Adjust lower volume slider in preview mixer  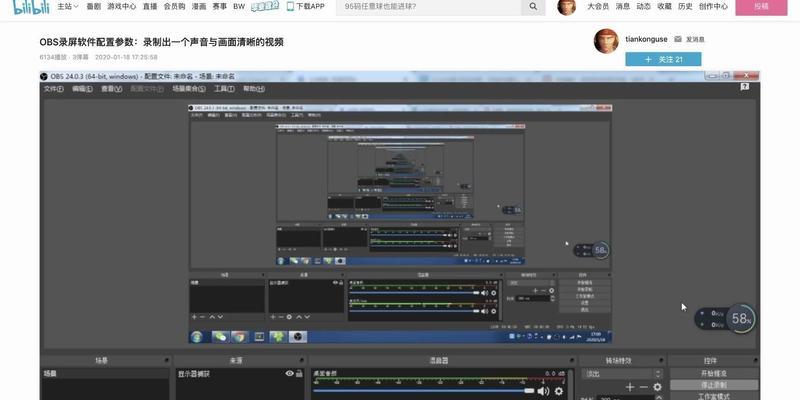click(x=414, y=311)
